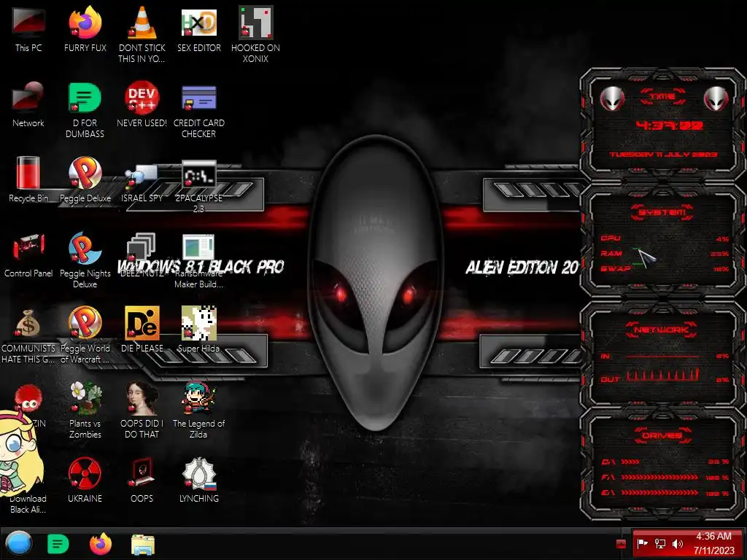
Task: Click the right alien head emblem
Action: [716, 99]
